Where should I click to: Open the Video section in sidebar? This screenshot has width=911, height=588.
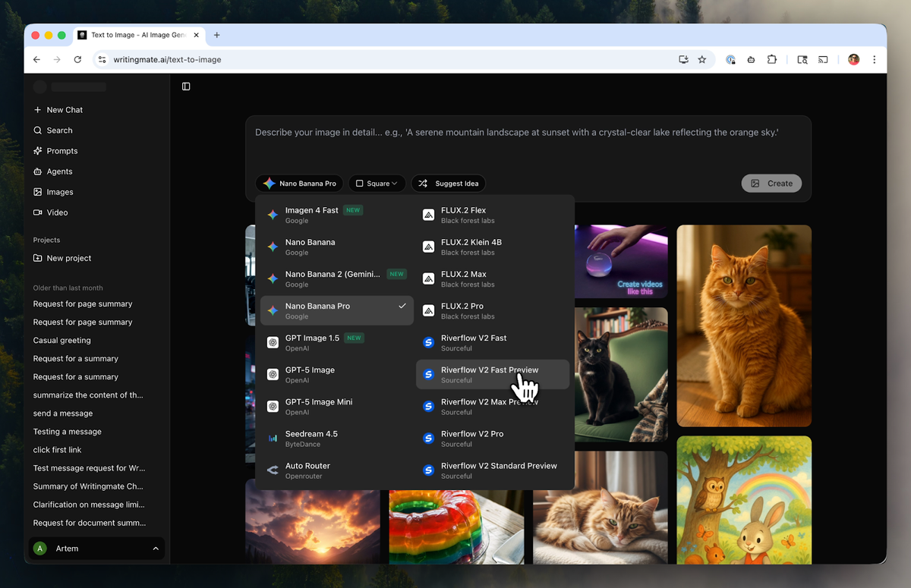[x=57, y=212]
